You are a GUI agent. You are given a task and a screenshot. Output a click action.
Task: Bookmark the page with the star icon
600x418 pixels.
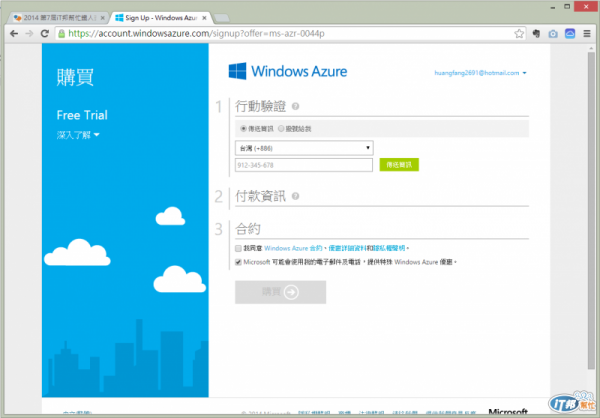click(x=519, y=34)
